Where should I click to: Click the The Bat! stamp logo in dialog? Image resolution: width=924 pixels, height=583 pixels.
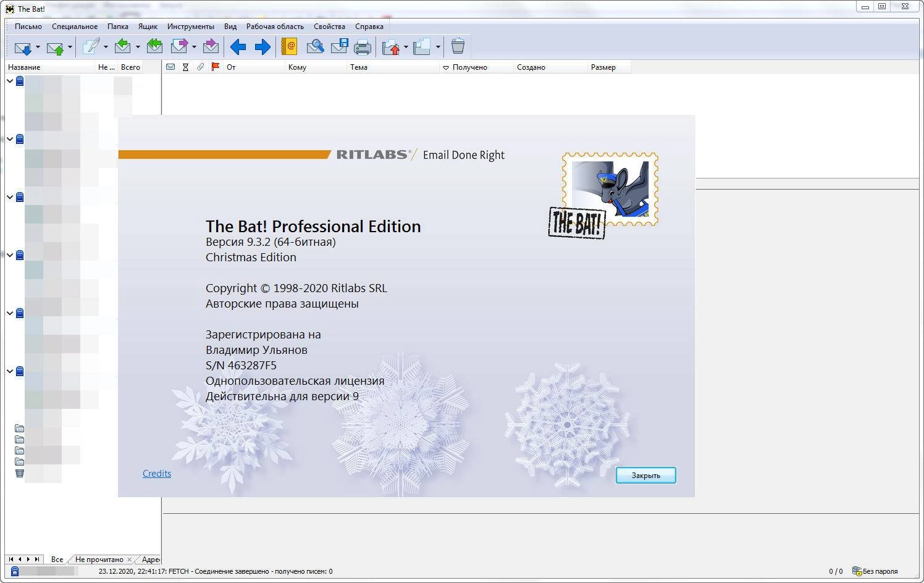click(603, 196)
